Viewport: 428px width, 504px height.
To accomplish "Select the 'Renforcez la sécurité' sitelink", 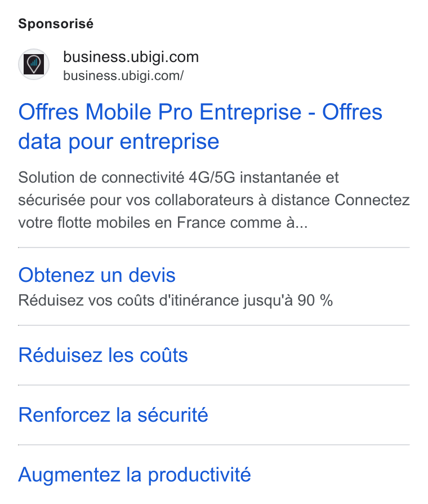I will pyautogui.click(x=113, y=415).
